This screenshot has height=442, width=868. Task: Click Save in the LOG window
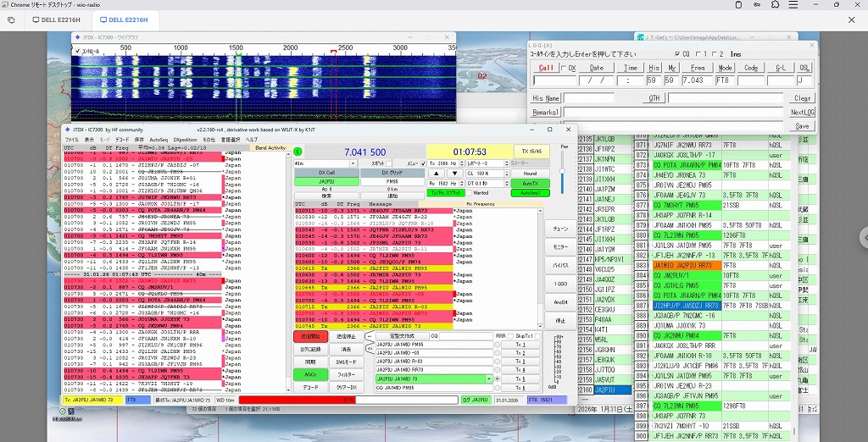tap(802, 125)
